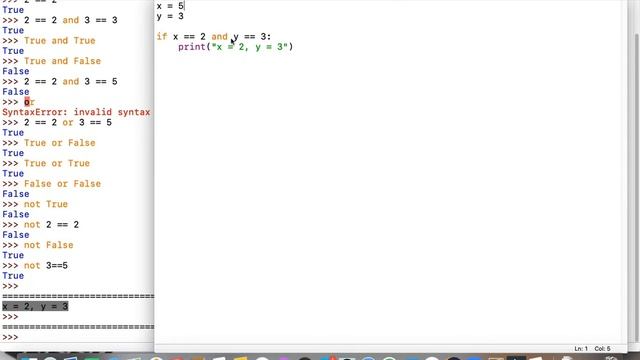Click the shell line 'True or False'
The height and width of the screenshot is (360, 640).
tap(60, 143)
